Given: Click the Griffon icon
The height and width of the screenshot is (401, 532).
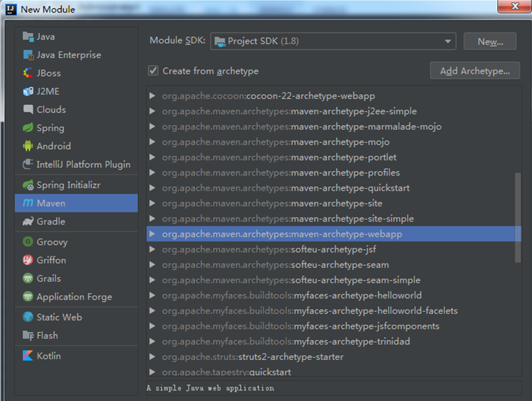Looking at the screenshot, I should tap(28, 260).
